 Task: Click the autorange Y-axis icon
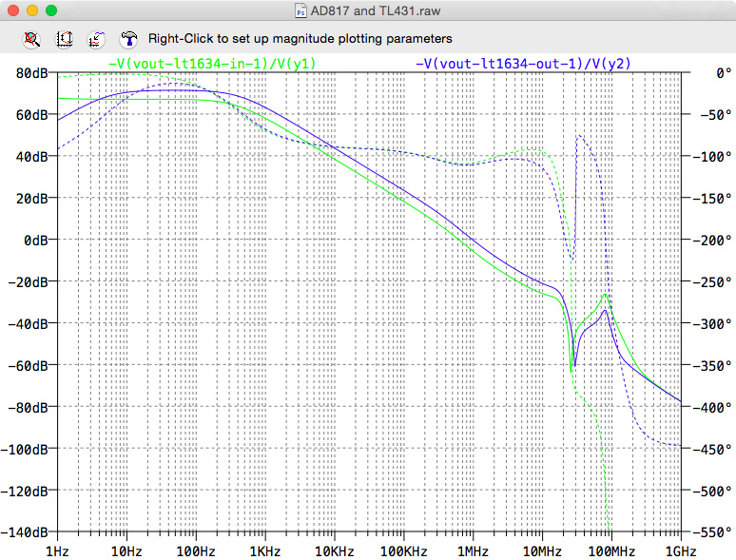(65, 39)
